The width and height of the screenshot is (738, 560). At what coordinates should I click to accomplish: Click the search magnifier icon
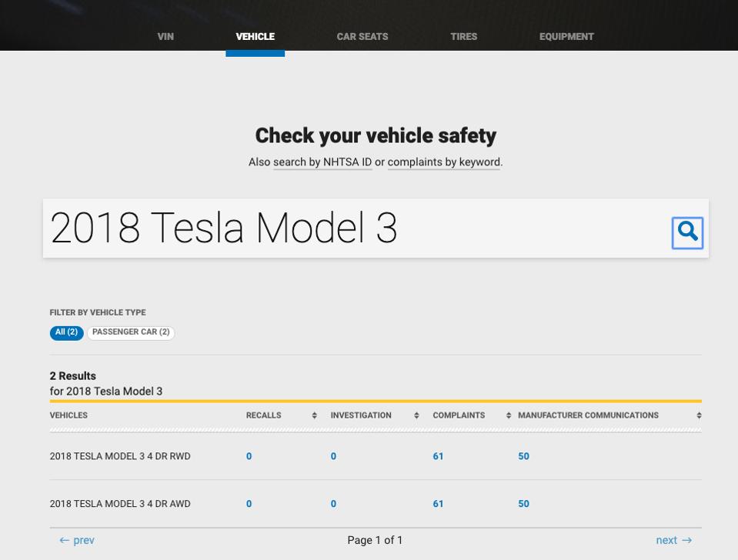(x=687, y=233)
